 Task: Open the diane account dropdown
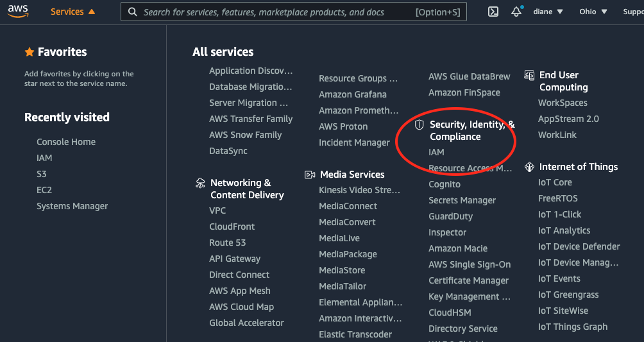pyautogui.click(x=548, y=12)
